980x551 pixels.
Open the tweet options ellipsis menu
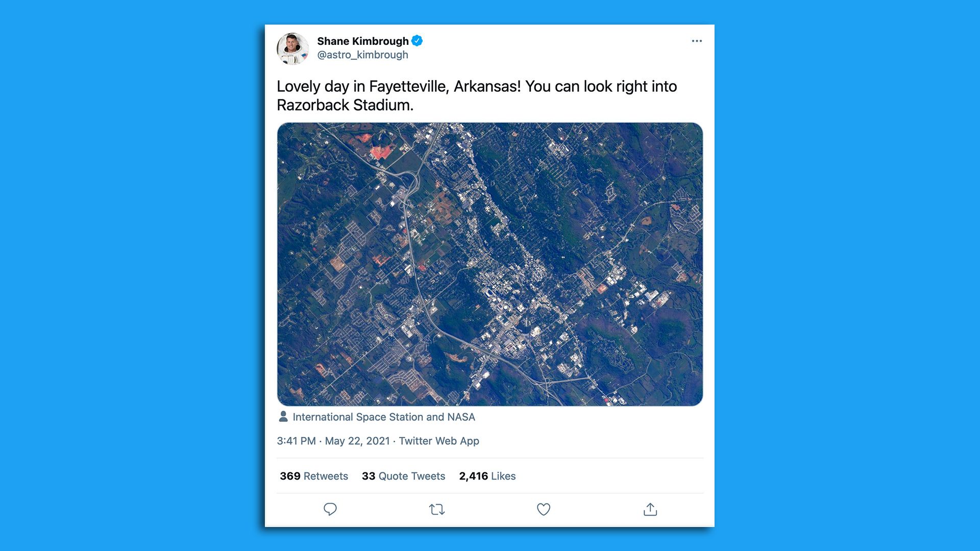pyautogui.click(x=696, y=40)
